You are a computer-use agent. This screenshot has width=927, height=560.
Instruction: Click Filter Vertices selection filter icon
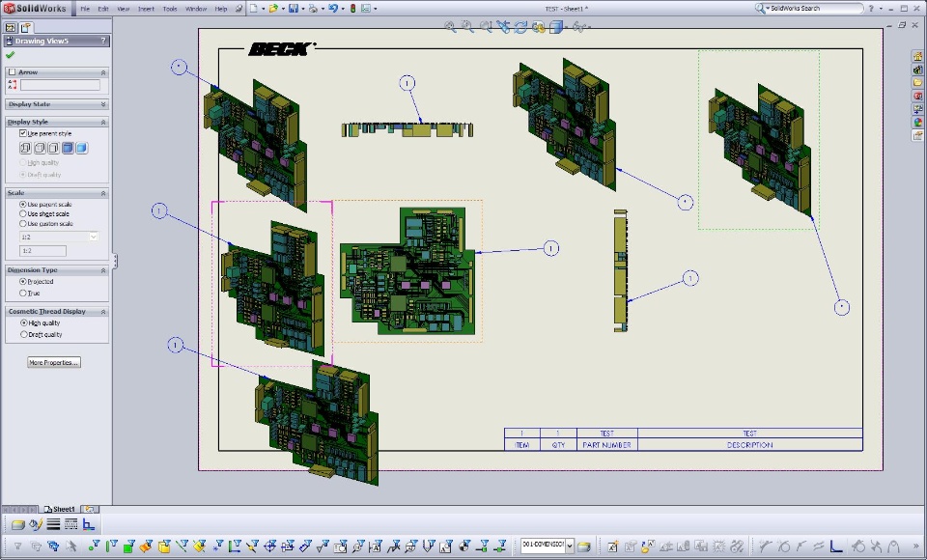click(94, 546)
